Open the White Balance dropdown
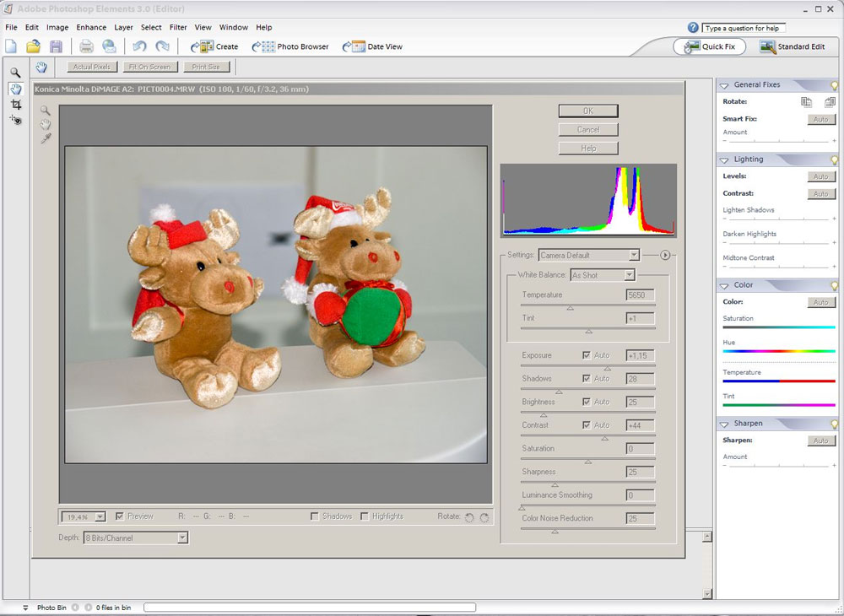844x616 pixels. pos(603,275)
